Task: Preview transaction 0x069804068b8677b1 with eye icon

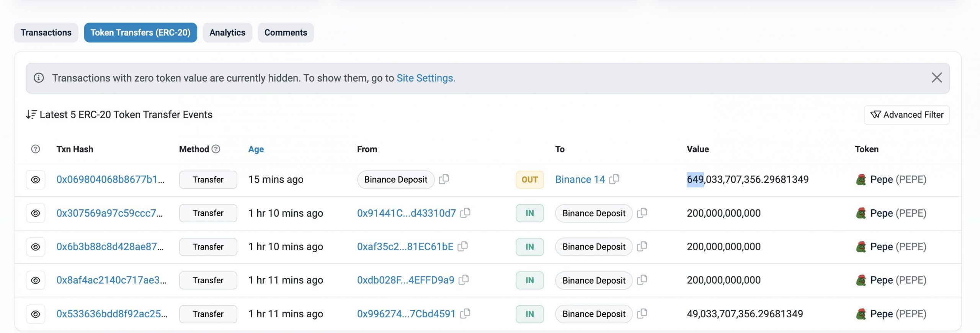Action: click(36, 180)
